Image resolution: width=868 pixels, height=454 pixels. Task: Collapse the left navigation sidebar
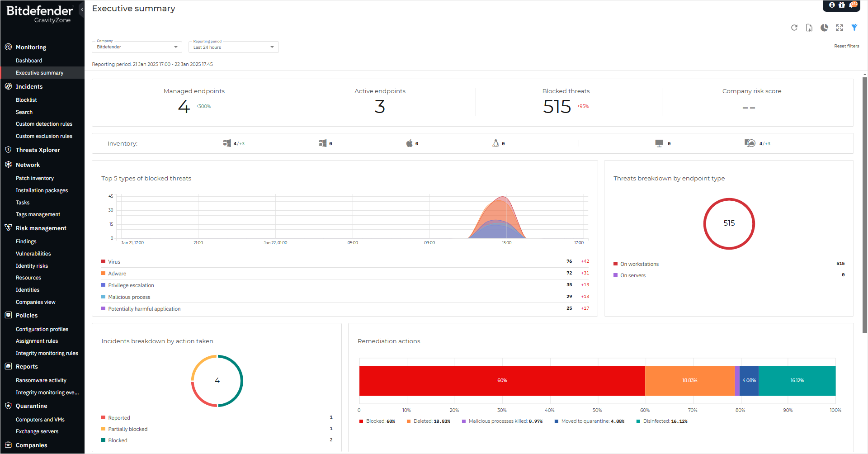point(82,9)
